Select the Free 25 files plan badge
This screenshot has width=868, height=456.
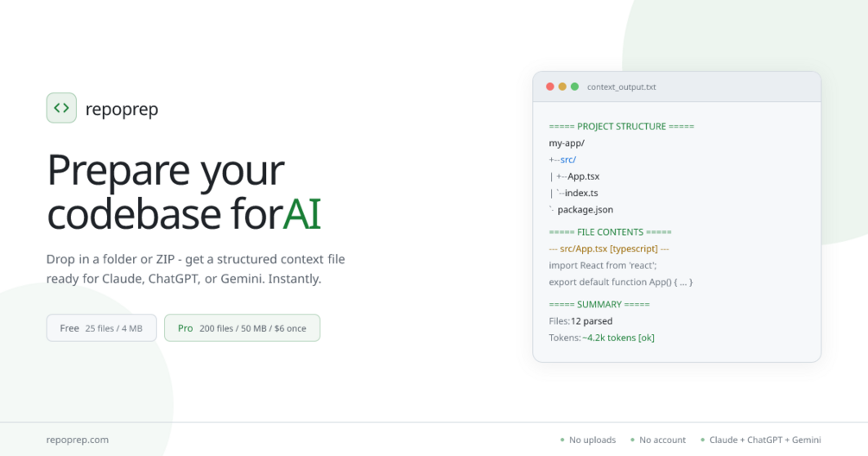[x=101, y=328]
